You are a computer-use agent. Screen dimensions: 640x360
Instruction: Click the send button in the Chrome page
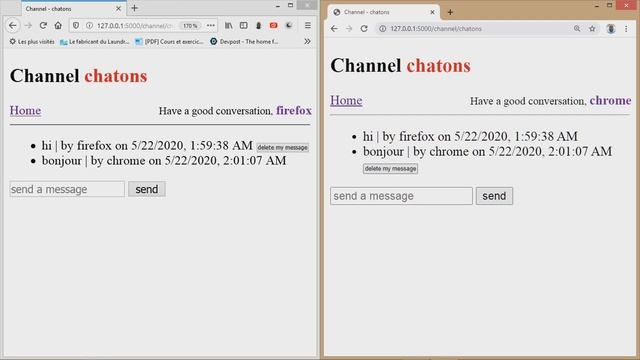[x=494, y=196]
